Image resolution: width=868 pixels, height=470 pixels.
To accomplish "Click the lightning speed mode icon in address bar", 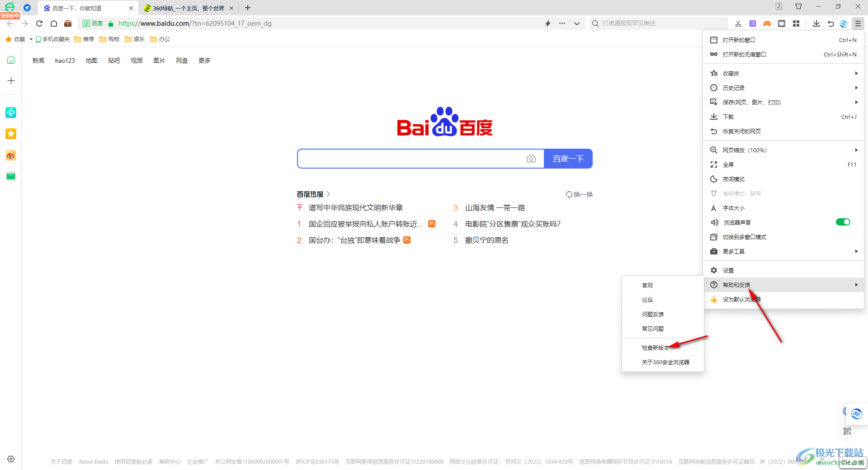I will click(x=548, y=23).
